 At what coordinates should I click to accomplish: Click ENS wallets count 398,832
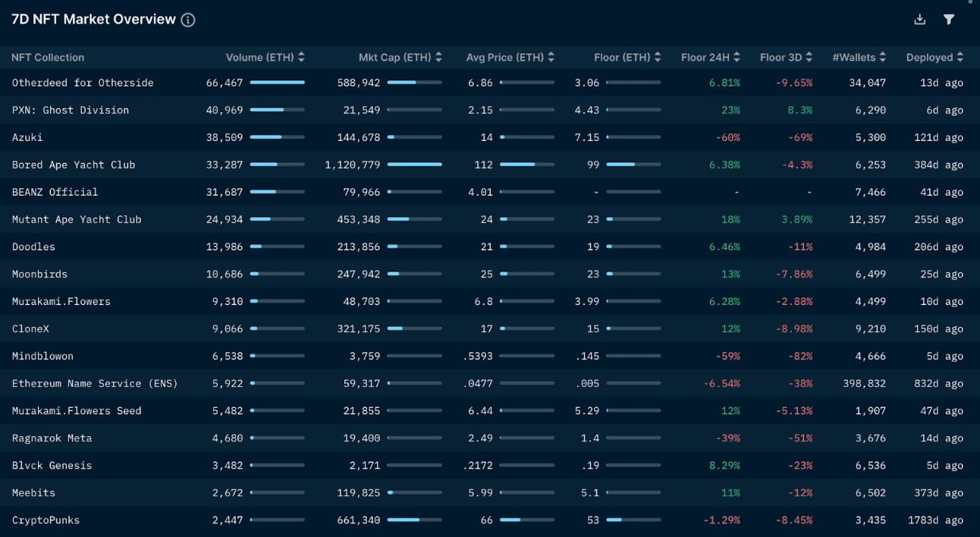pyautogui.click(x=864, y=383)
